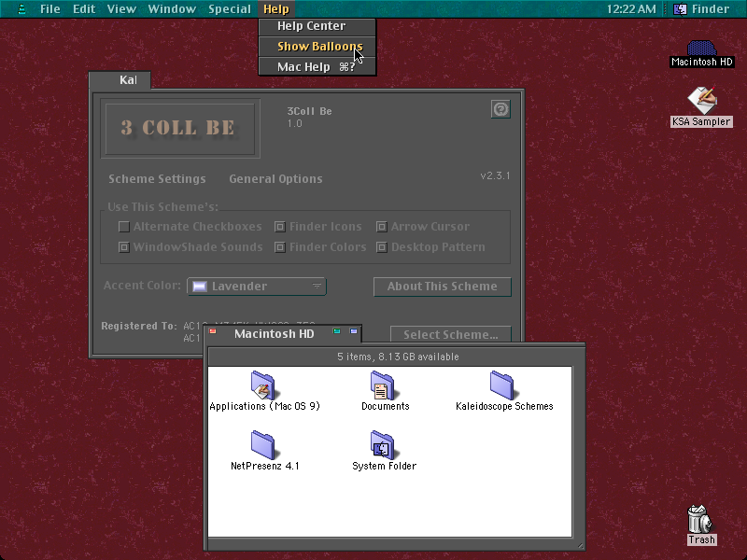
Task: Click the v2.3.1 version label
Action: tap(495, 175)
